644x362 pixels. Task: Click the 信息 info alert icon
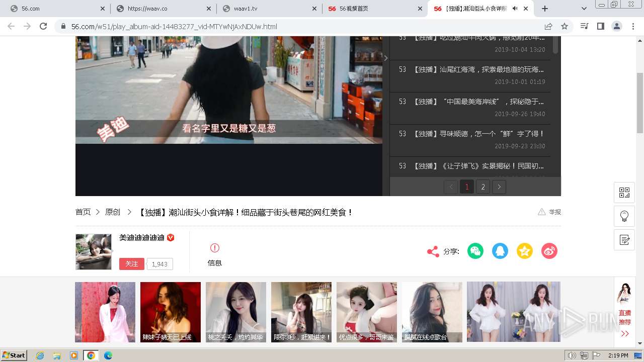click(x=215, y=248)
